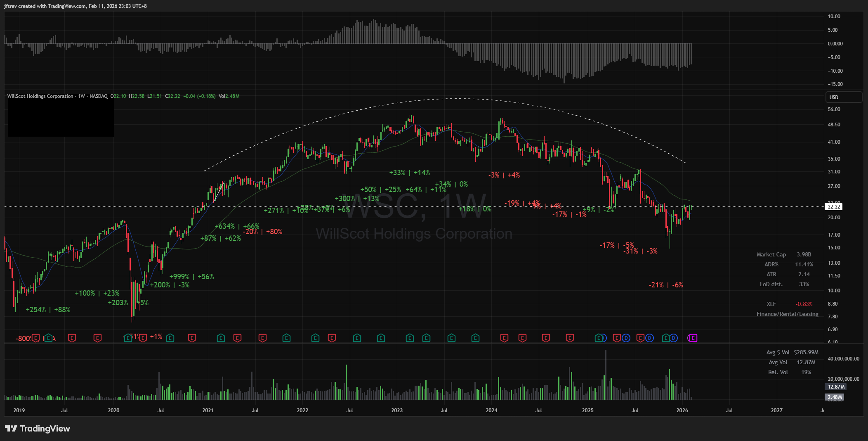Click the ATR value 2.14
Image resolution: width=868 pixels, height=441 pixels.
click(804, 274)
